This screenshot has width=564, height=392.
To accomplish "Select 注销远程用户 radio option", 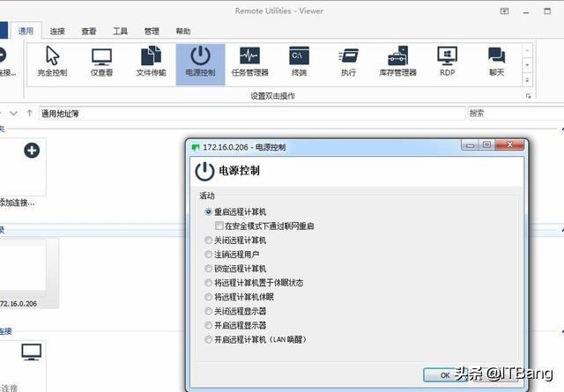I will tap(208, 255).
